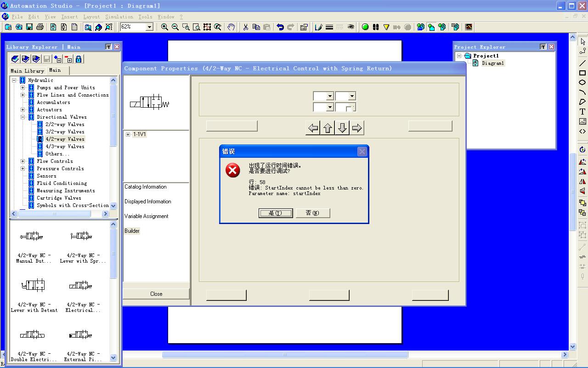Collapse the Directional Valves node
The height and width of the screenshot is (368, 588).
[23, 117]
